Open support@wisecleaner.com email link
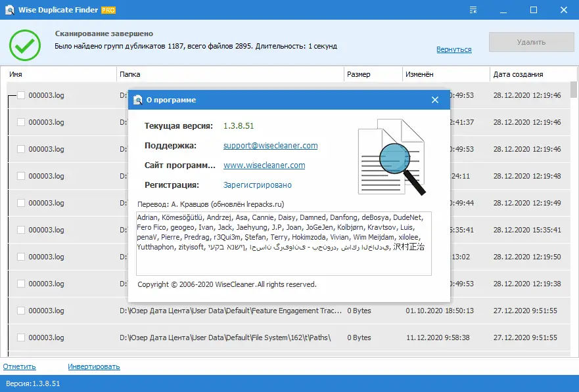 [270, 146]
